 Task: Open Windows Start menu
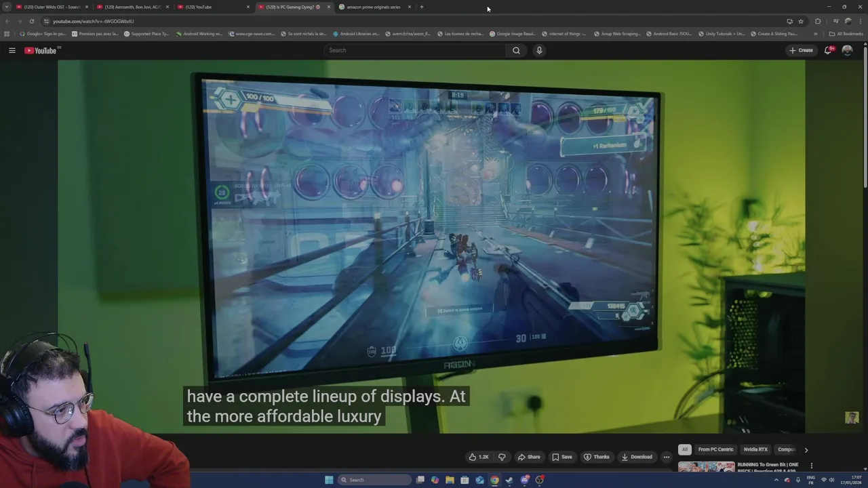pyautogui.click(x=329, y=480)
